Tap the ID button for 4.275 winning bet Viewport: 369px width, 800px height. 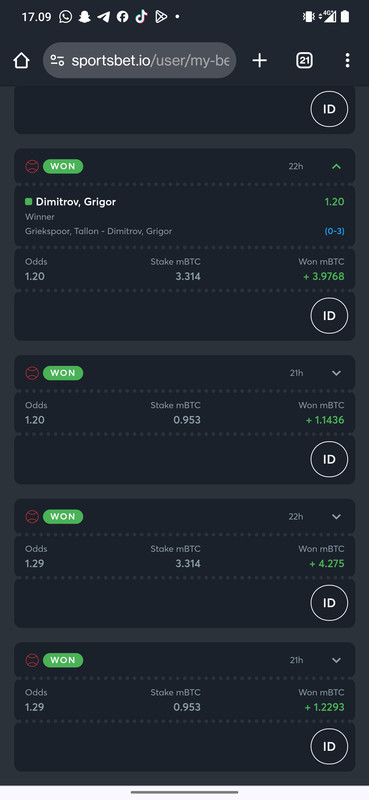pos(329,603)
